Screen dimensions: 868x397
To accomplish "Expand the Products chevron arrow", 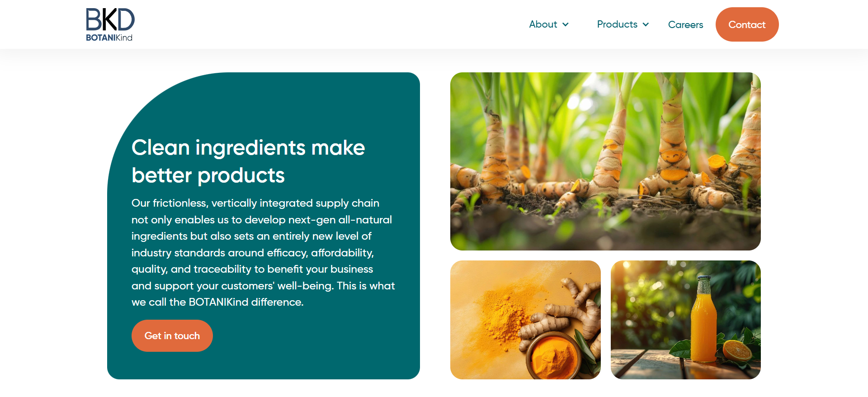I will (646, 25).
